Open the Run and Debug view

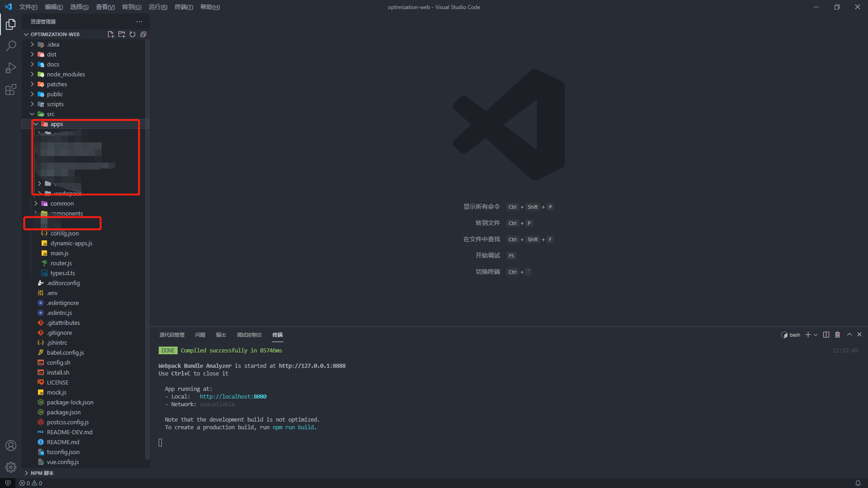[x=11, y=68]
